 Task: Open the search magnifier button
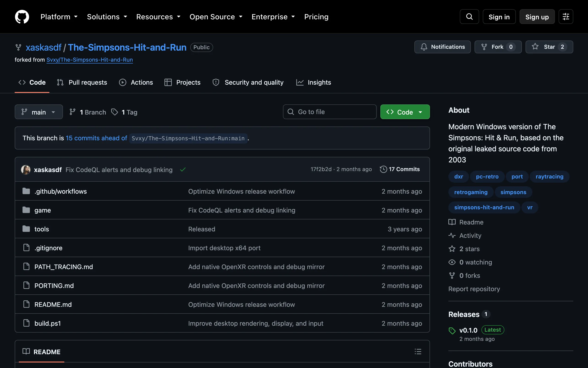point(469,17)
